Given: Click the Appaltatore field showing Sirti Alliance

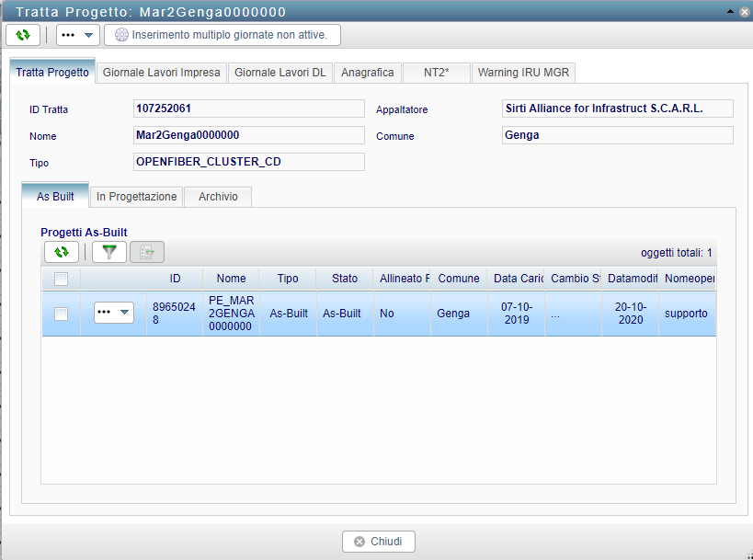Looking at the screenshot, I should 617,109.
